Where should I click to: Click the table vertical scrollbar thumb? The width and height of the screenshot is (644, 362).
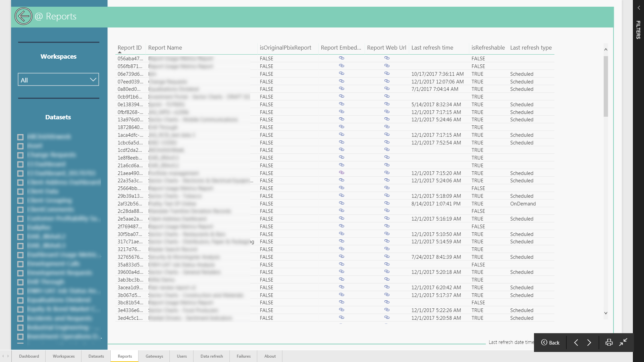click(x=606, y=86)
